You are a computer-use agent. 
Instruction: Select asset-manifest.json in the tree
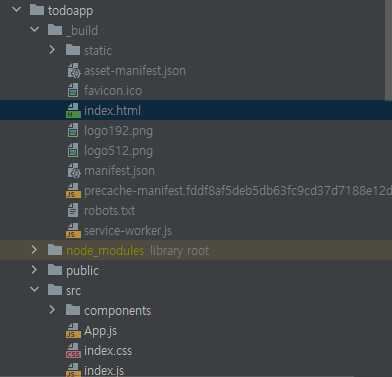[135, 71]
